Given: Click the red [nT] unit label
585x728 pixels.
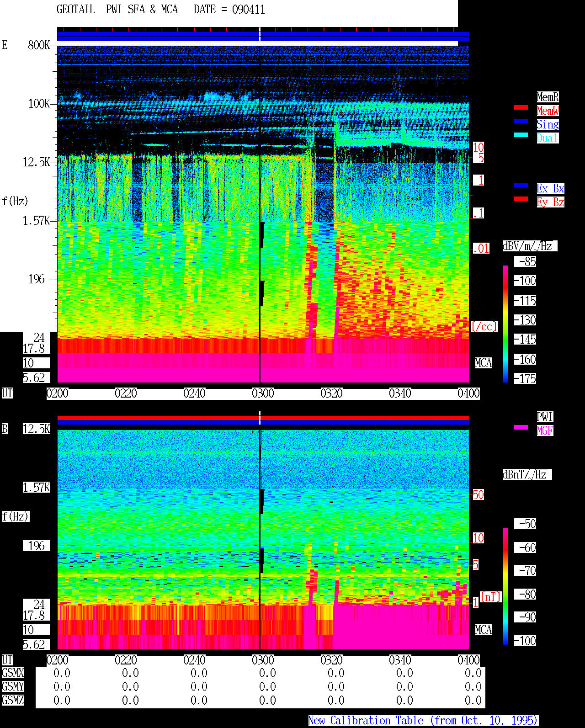Looking at the screenshot, I should click(490, 597).
